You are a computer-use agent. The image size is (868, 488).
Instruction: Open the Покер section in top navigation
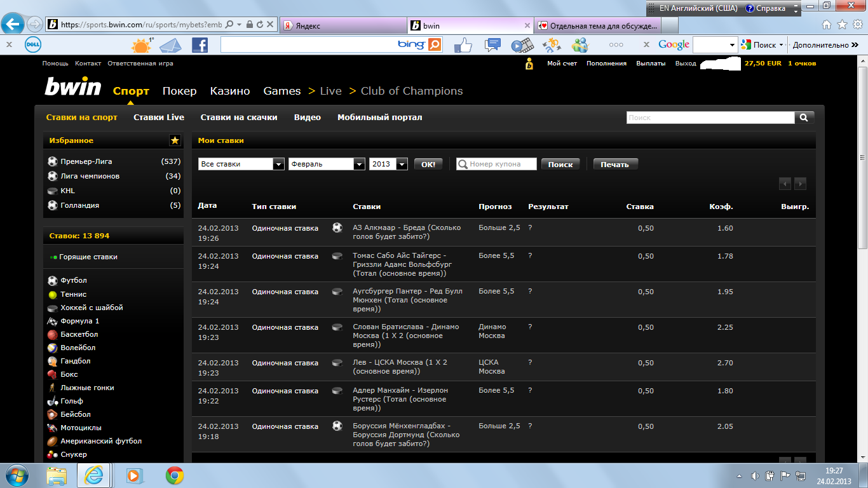tap(179, 91)
